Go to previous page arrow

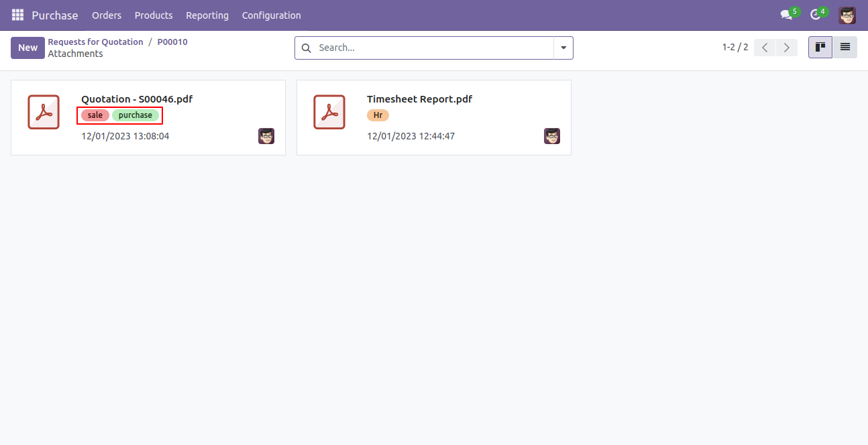click(765, 48)
